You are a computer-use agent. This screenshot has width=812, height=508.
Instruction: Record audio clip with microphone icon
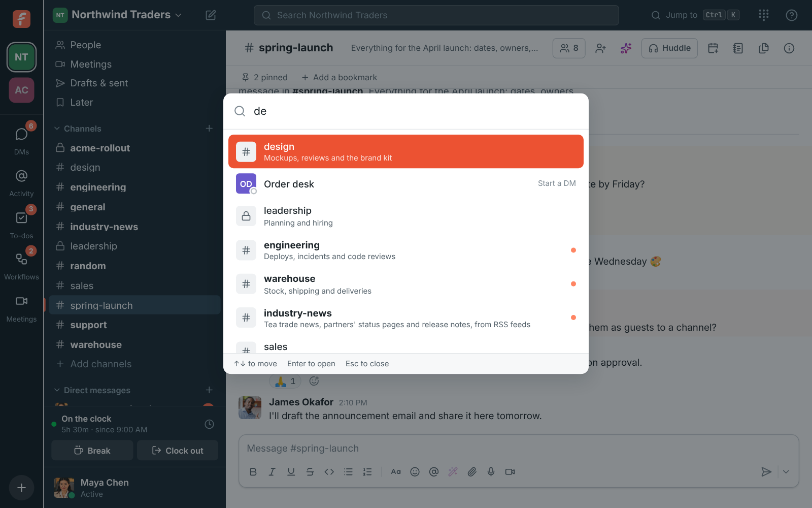(x=491, y=472)
